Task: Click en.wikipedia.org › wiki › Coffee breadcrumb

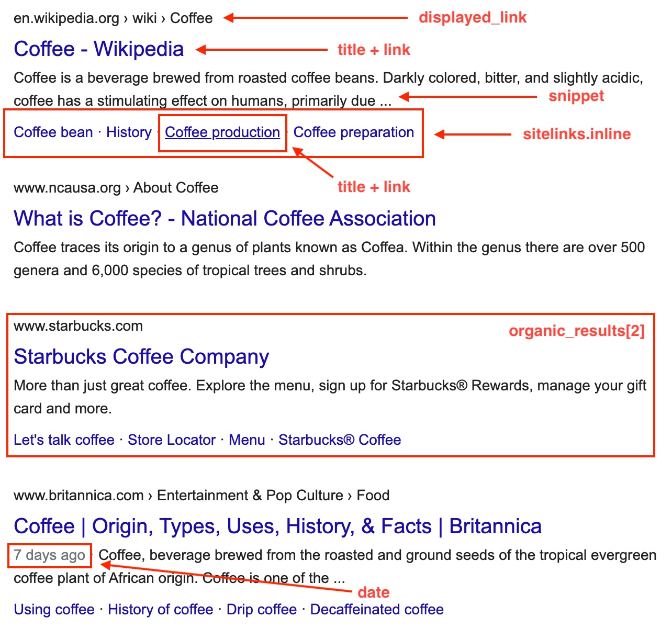Action: point(113,18)
